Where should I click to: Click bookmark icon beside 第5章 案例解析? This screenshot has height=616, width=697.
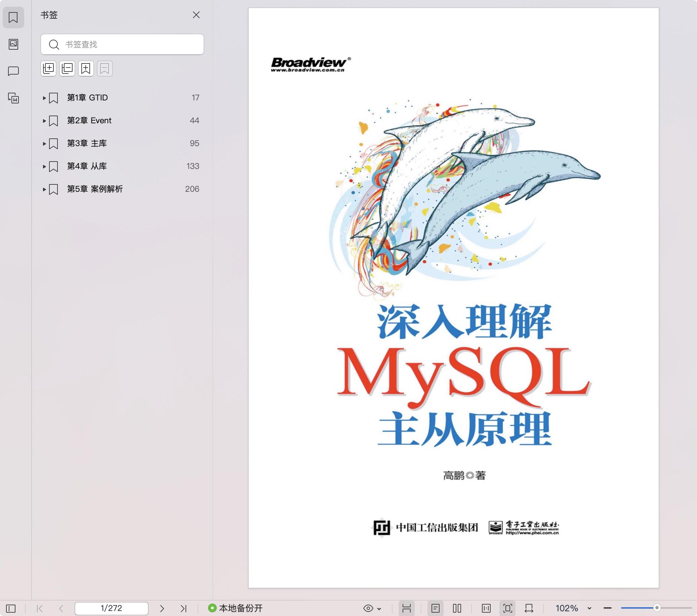pyautogui.click(x=53, y=189)
